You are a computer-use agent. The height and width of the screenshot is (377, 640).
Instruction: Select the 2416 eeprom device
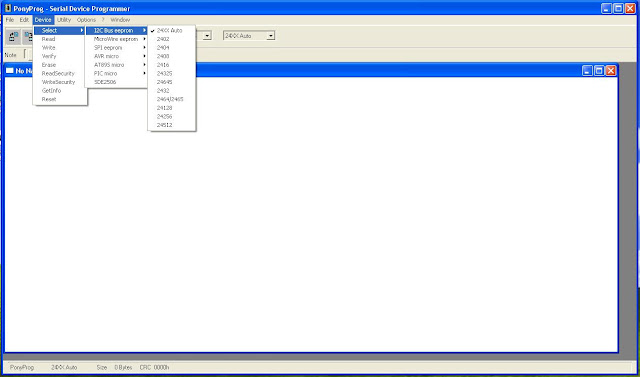[x=172, y=65]
